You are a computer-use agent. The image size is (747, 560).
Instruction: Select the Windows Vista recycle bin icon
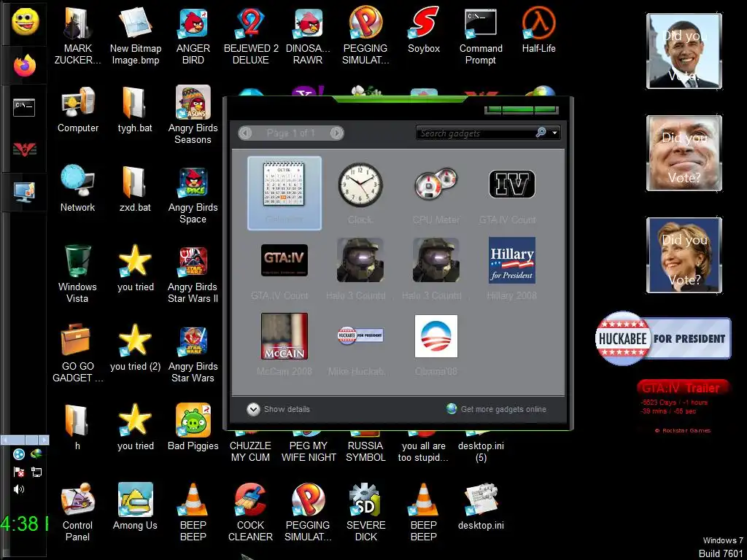(x=77, y=274)
